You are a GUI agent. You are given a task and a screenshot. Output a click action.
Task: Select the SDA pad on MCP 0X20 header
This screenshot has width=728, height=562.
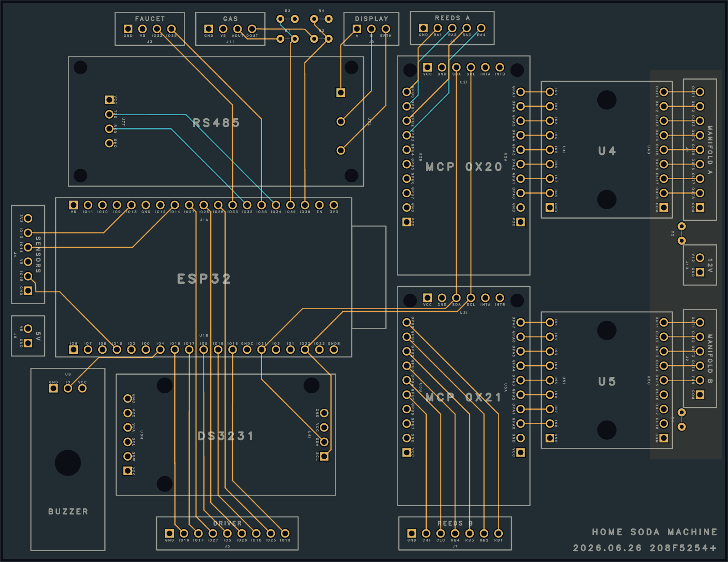[x=456, y=67]
